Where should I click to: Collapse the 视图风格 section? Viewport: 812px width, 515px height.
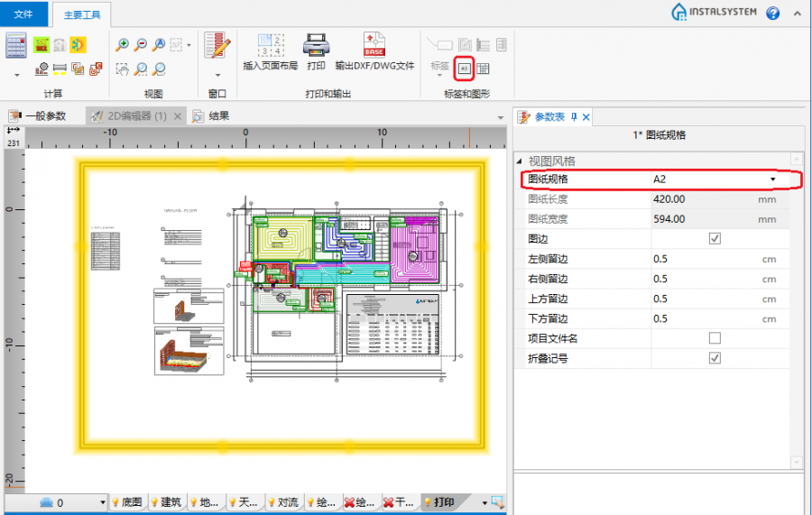coord(520,161)
